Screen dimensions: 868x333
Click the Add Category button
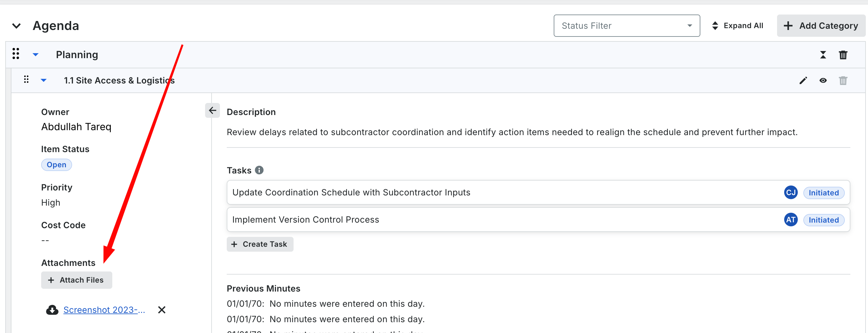click(x=821, y=26)
